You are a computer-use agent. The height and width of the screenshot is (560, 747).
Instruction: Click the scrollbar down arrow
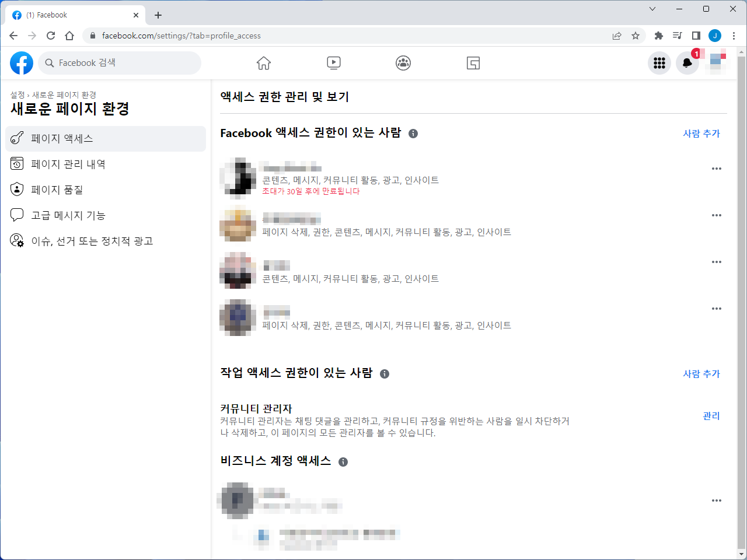pyautogui.click(x=741, y=554)
